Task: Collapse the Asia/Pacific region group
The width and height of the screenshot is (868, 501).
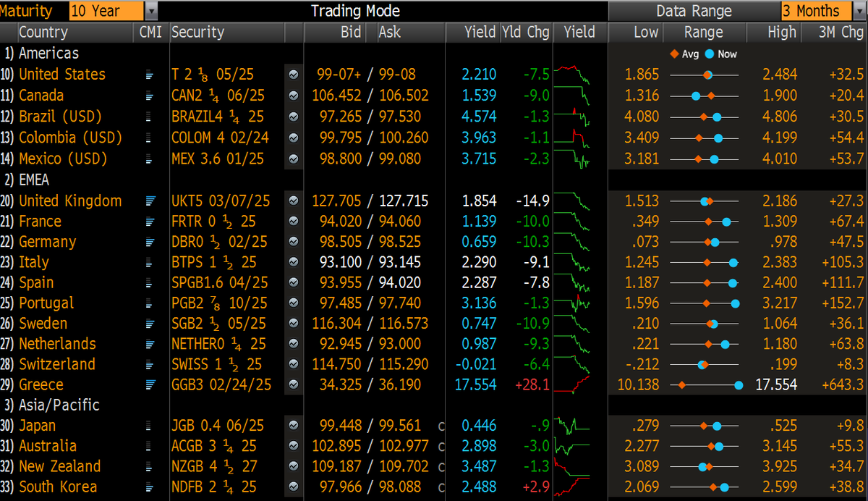Action: (x=51, y=405)
